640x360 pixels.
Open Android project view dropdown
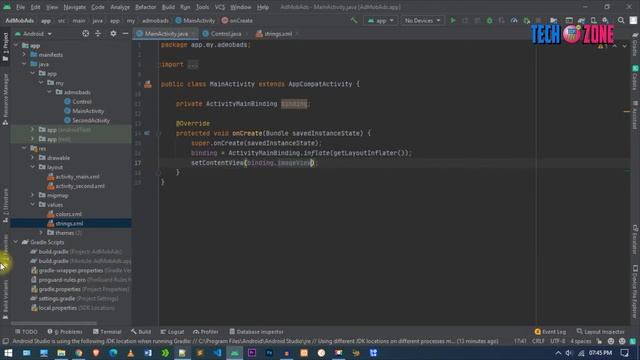[x=33, y=33]
